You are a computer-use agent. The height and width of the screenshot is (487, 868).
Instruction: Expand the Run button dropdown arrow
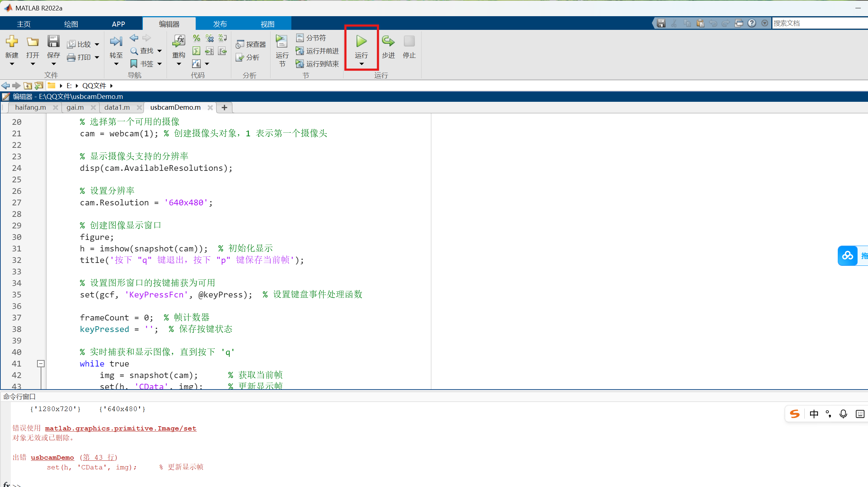coord(362,64)
